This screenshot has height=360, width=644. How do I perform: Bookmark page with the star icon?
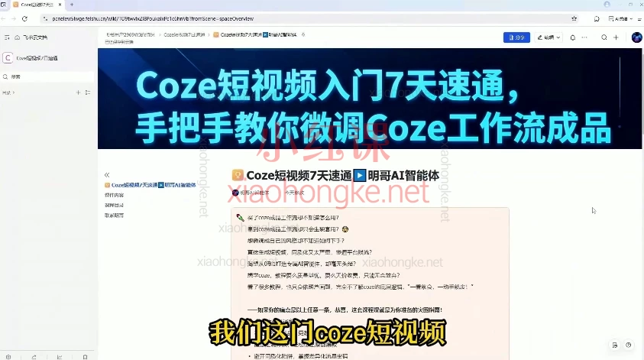(x=574, y=18)
